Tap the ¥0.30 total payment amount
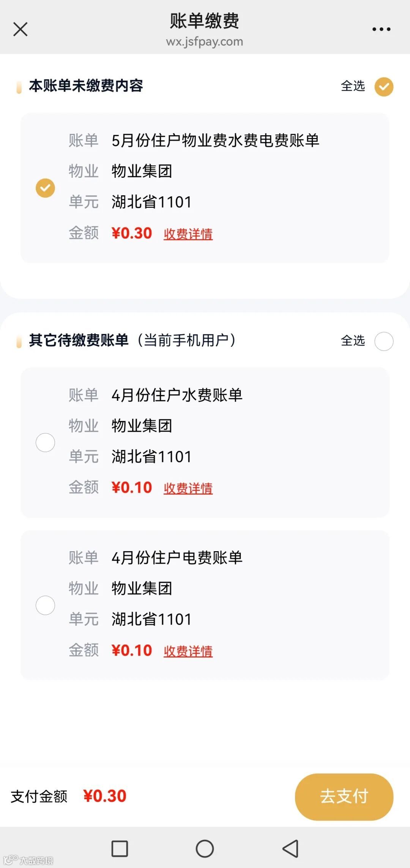This screenshot has width=410, height=868. click(x=105, y=796)
